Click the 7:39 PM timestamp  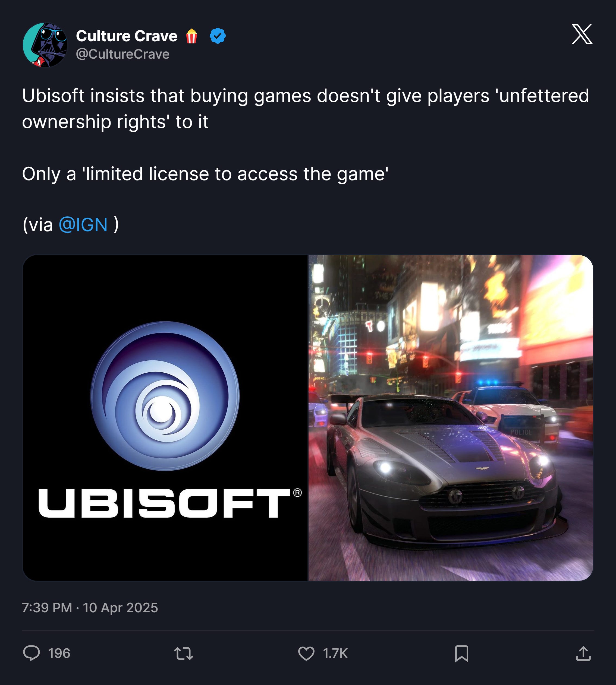tap(47, 608)
